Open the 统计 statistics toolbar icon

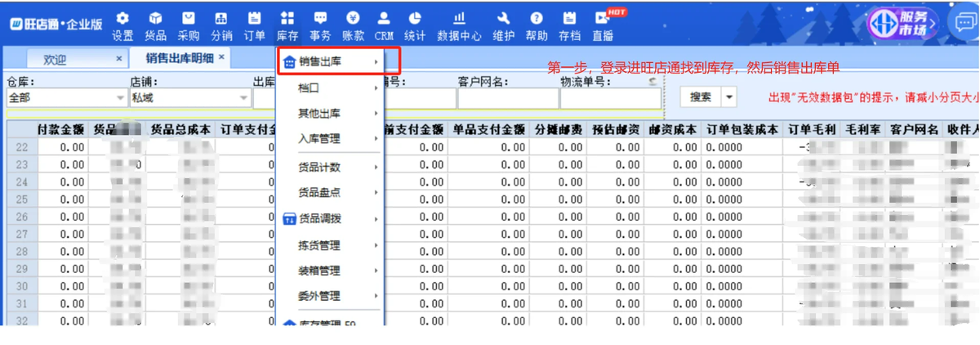click(415, 26)
